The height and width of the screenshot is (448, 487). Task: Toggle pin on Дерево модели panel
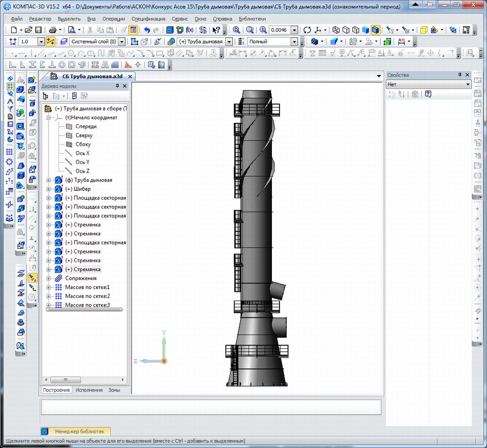[117, 86]
